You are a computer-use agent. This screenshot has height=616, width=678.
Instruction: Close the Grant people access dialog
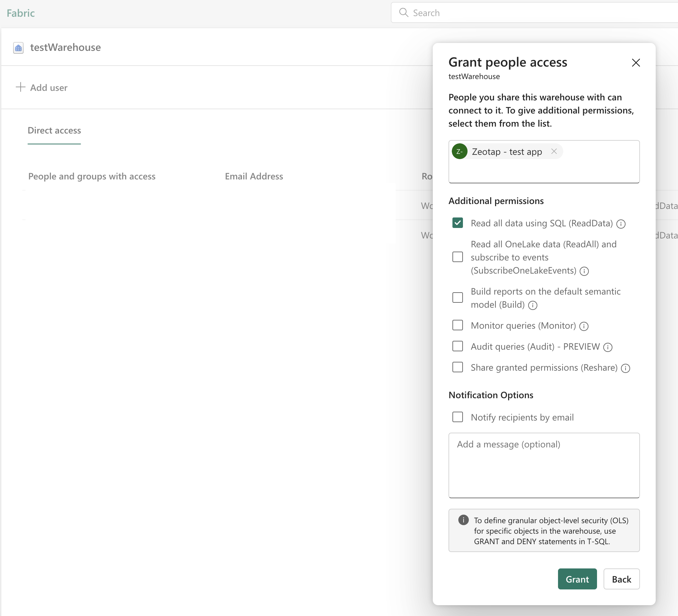click(636, 63)
